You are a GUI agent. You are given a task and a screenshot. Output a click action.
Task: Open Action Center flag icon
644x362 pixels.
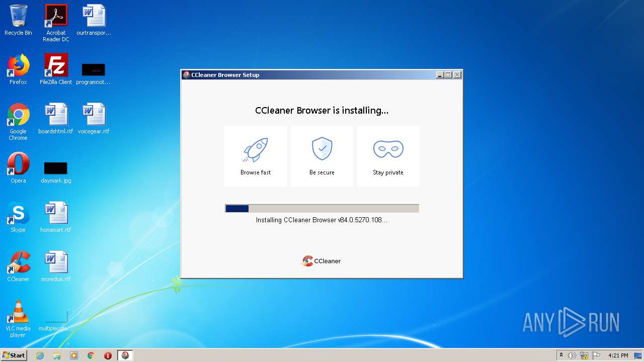[596, 355]
